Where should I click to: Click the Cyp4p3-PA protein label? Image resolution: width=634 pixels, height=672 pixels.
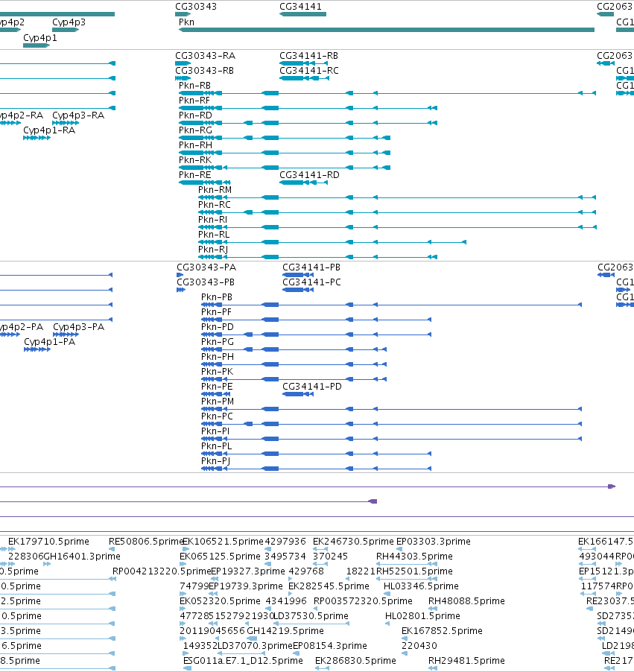click(79, 327)
